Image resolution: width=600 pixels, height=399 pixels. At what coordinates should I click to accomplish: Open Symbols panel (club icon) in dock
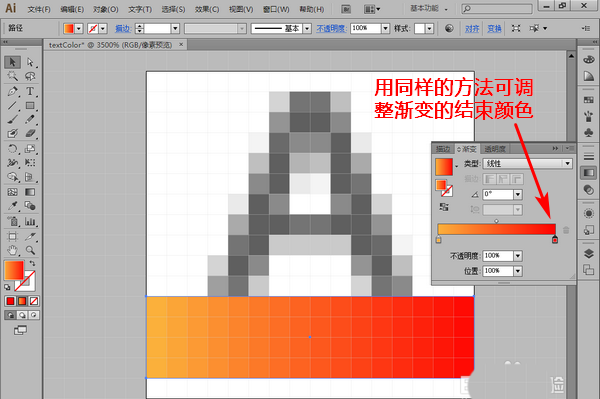coord(589,133)
